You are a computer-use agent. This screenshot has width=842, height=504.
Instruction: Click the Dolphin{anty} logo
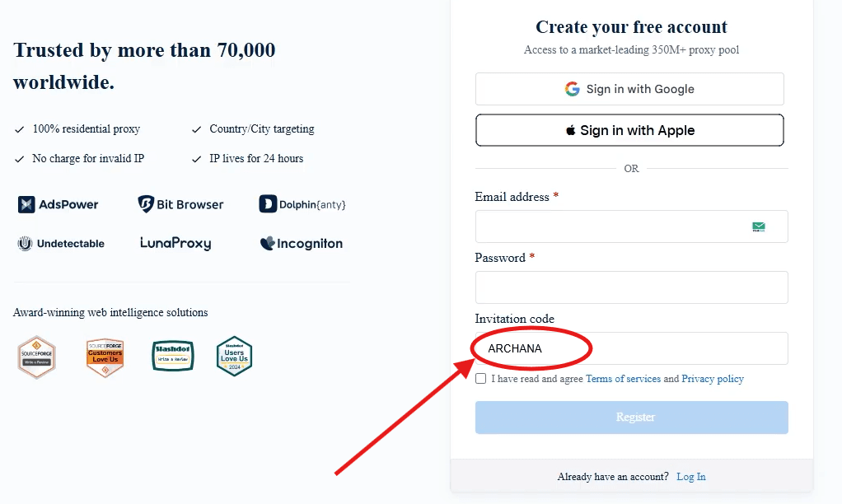click(x=302, y=204)
